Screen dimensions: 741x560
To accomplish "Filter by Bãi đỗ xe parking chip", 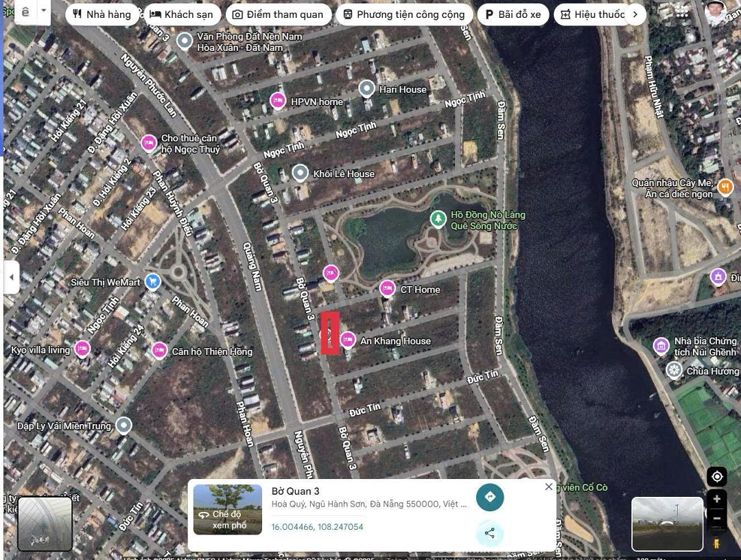I will pyautogui.click(x=513, y=14).
